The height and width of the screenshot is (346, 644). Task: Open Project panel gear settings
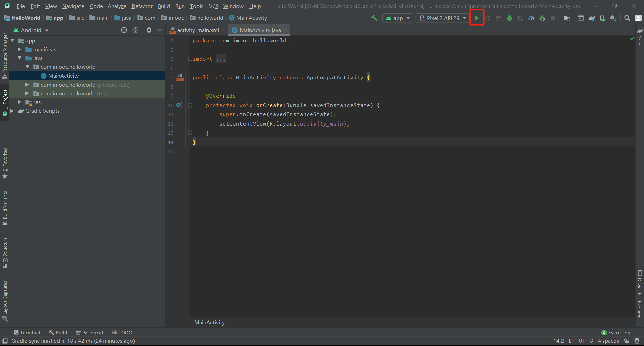149,30
